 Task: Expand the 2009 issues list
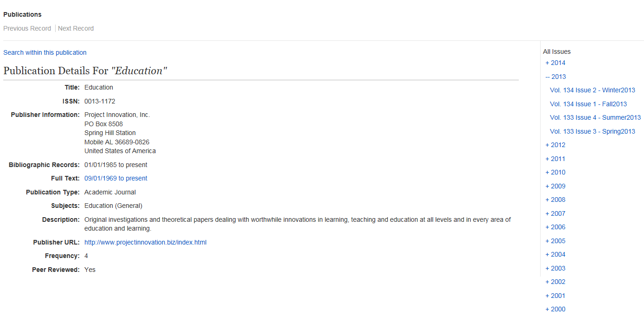pos(555,187)
